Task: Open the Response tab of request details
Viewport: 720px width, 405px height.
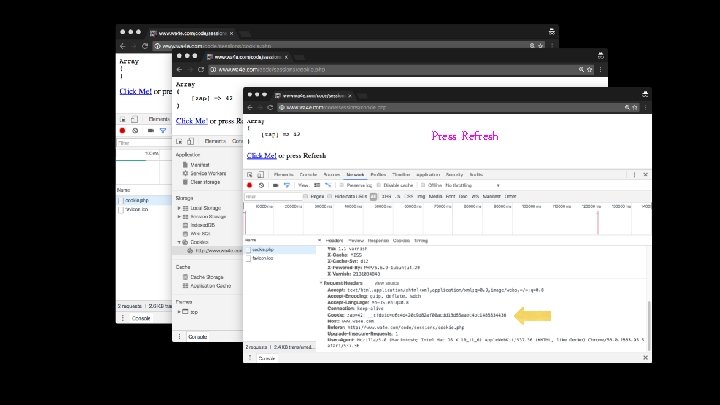Action: click(378, 241)
